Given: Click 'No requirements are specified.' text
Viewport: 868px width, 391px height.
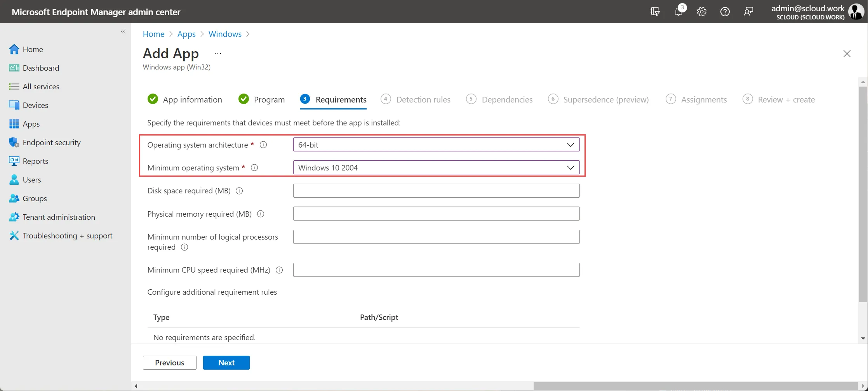Looking at the screenshot, I should pos(204,337).
